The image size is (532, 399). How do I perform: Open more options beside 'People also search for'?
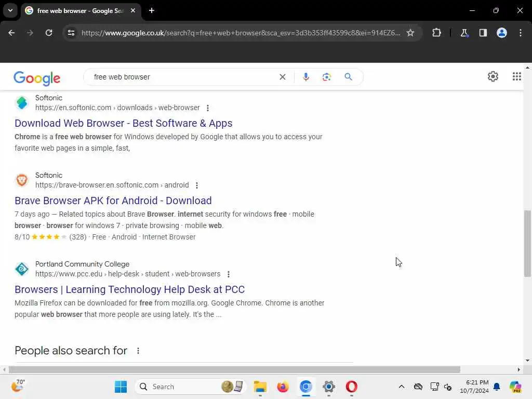(x=138, y=351)
